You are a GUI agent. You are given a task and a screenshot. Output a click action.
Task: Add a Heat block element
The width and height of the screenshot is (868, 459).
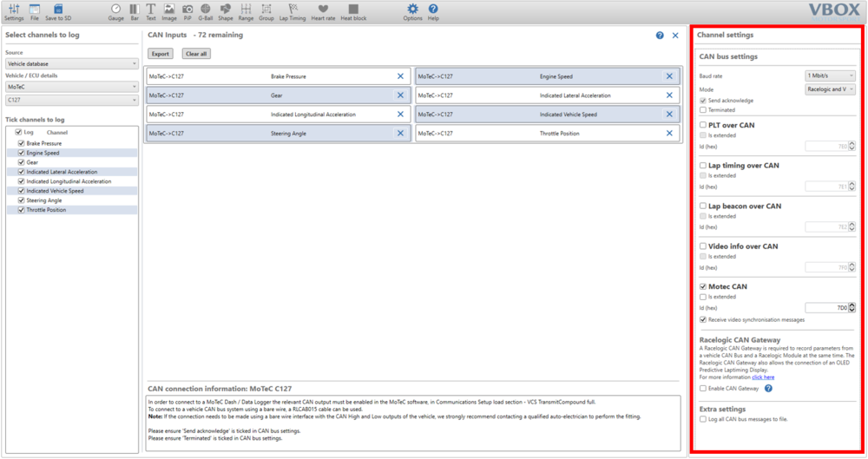353,11
